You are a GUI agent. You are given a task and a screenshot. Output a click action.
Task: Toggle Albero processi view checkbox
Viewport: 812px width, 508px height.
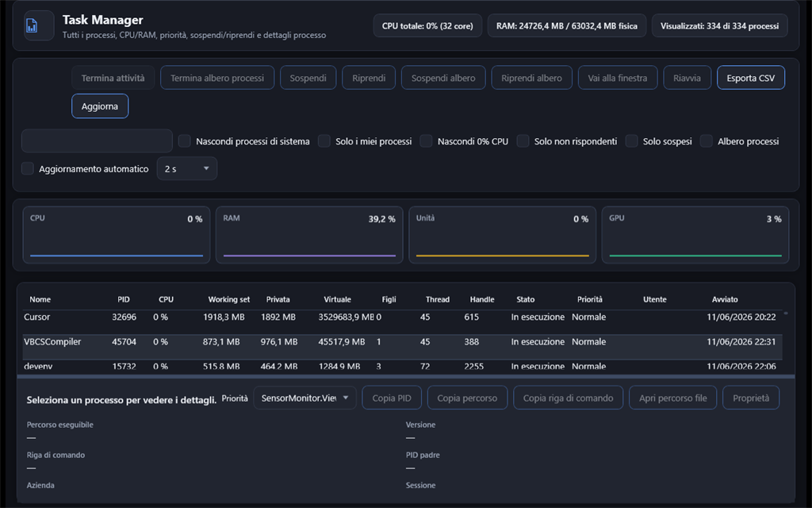pos(707,141)
